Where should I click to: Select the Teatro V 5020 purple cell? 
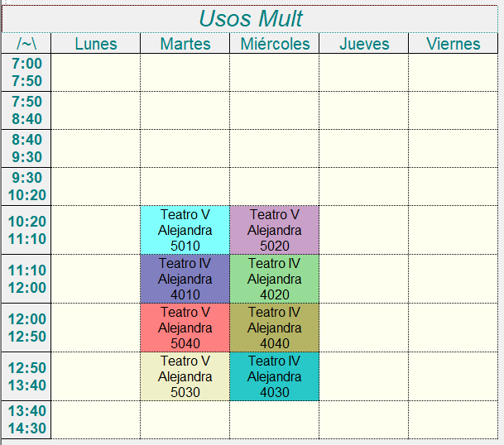click(x=275, y=230)
